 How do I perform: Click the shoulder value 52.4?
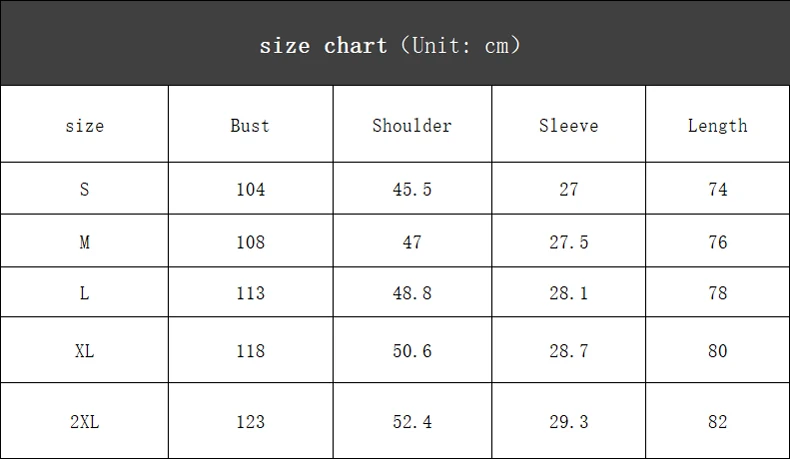[412, 422]
